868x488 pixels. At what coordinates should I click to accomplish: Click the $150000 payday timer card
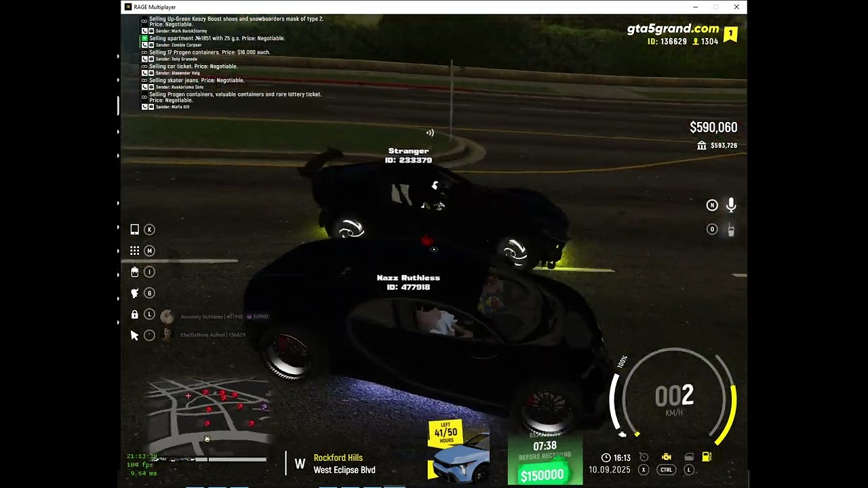click(x=545, y=459)
